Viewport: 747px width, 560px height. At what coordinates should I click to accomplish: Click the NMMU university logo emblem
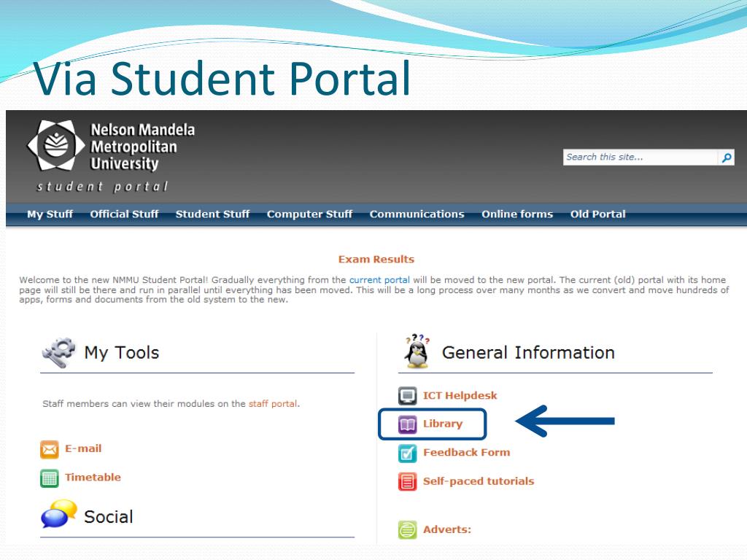(55, 145)
